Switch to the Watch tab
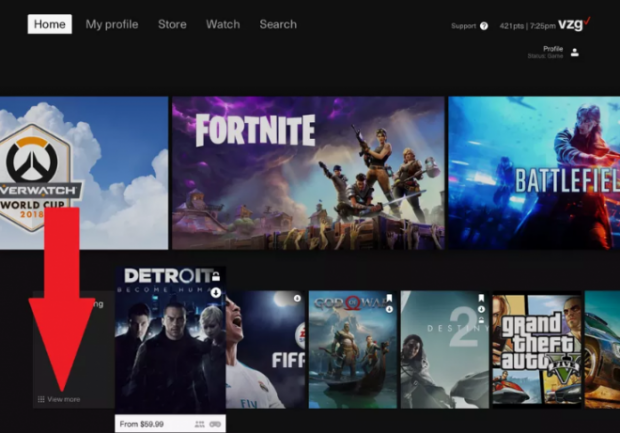620x433 pixels. click(x=223, y=24)
